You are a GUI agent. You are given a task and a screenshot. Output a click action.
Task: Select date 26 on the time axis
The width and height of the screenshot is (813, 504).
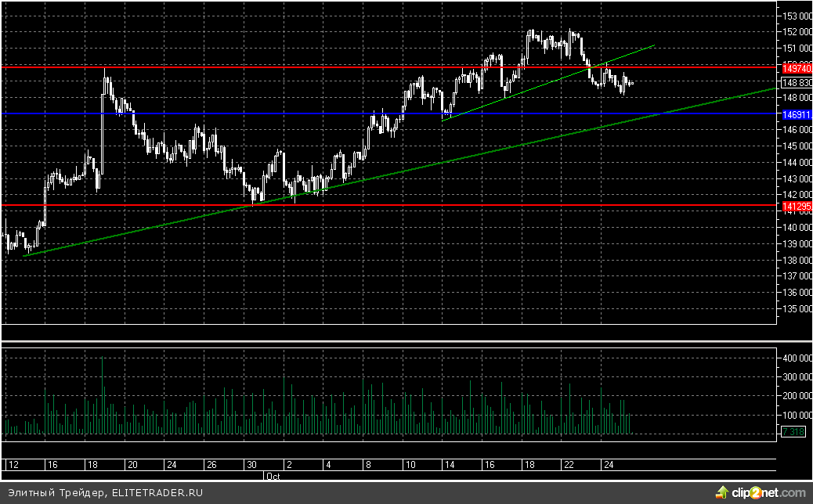tap(211, 465)
